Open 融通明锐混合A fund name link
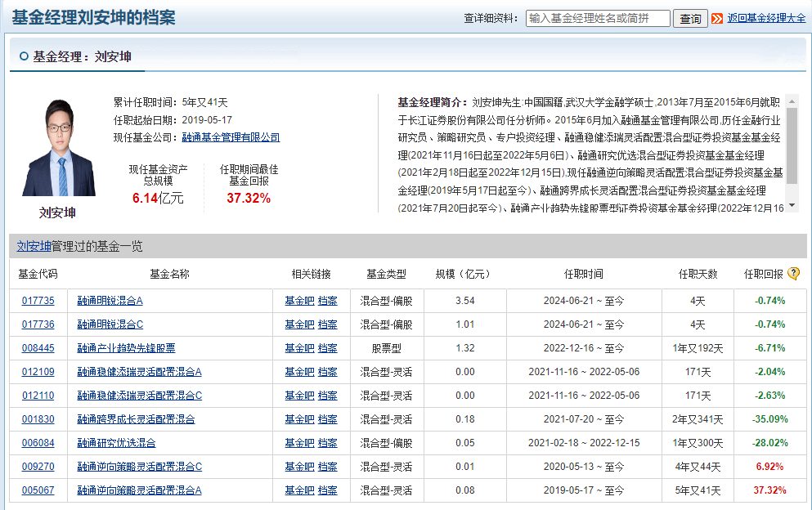This screenshot has width=812, height=510. 110,301
